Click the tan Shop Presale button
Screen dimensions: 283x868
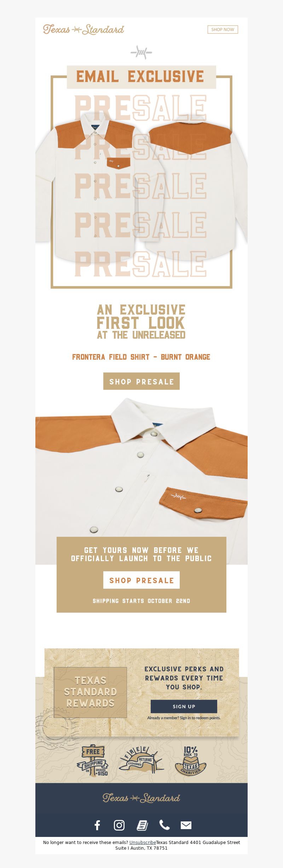[141, 381]
